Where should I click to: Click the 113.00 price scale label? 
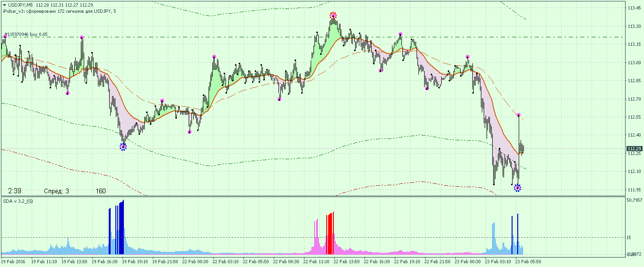coord(634,62)
